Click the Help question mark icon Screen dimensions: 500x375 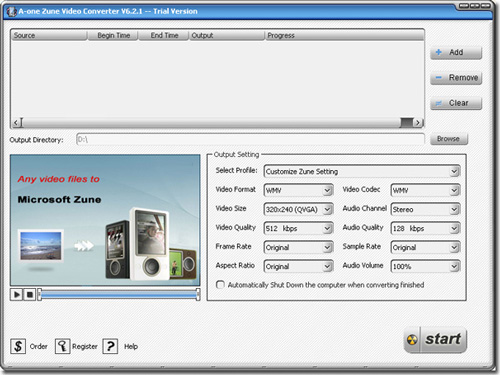click(110, 346)
